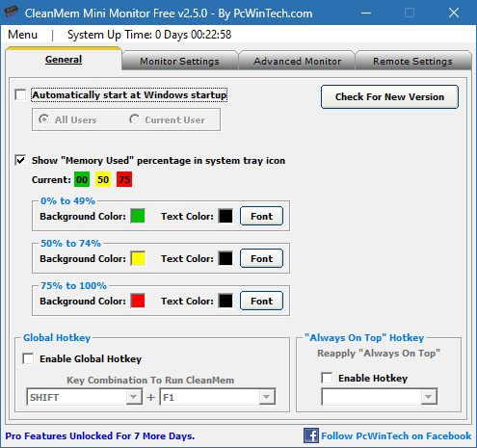Click Key Combination To Run CleanMem label
The width and height of the screenshot is (477, 448).
click(150, 380)
